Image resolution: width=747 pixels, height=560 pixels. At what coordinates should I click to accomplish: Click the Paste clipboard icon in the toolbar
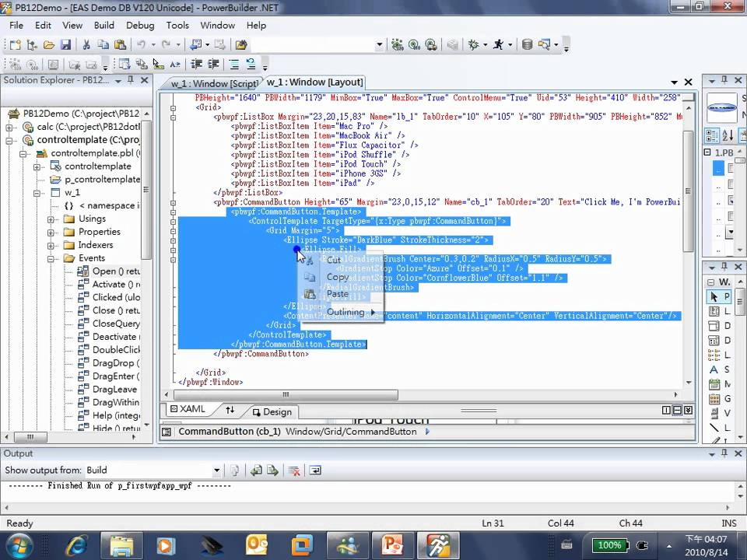[x=120, y=45]
